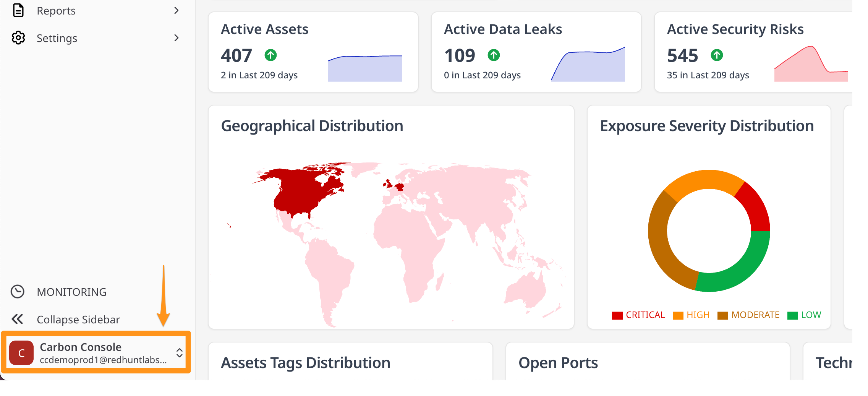
Task: Expand the Settings submenu chevron
Action: pos(177,38)
